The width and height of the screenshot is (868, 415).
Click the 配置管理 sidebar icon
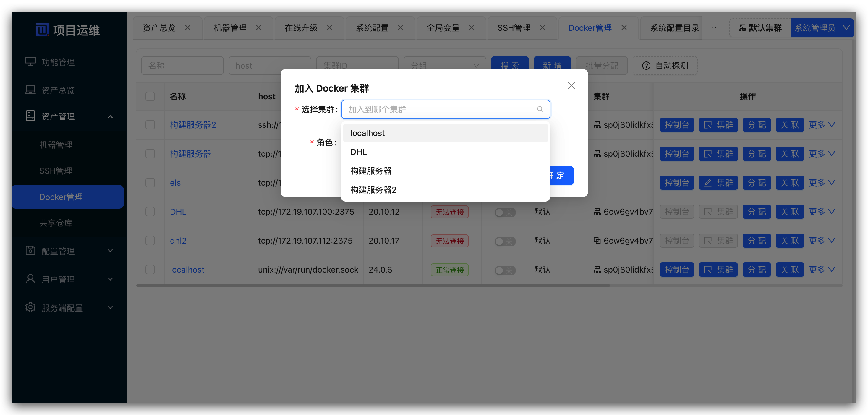[30, 250]
